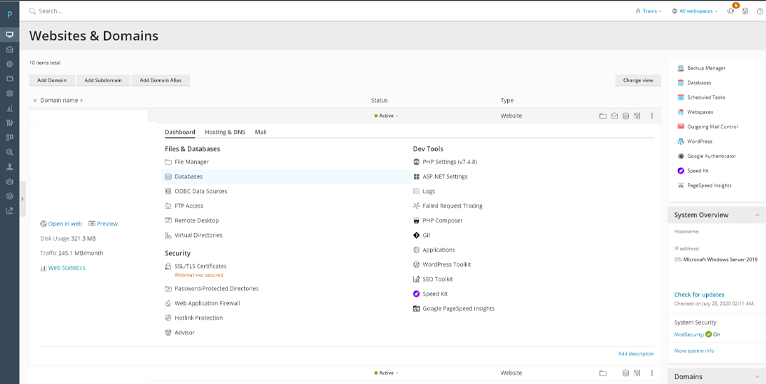Open kebab menu for second domain row

tap(652, 373)
